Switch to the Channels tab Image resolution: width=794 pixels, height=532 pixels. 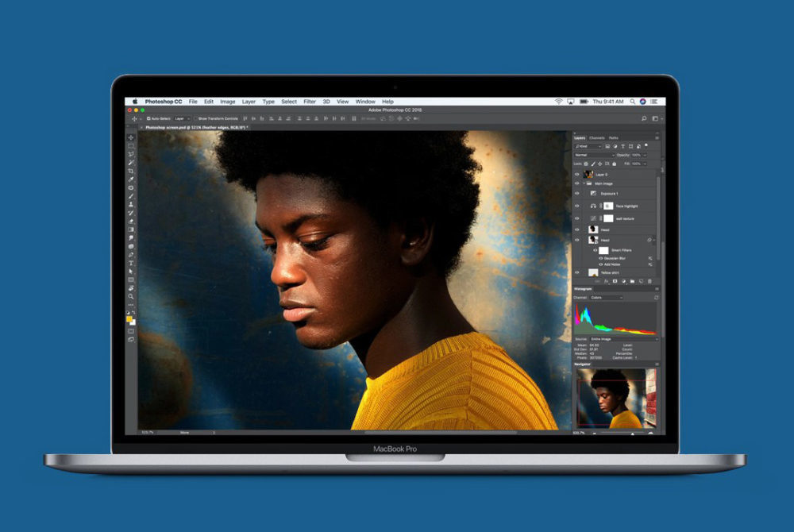596,138
